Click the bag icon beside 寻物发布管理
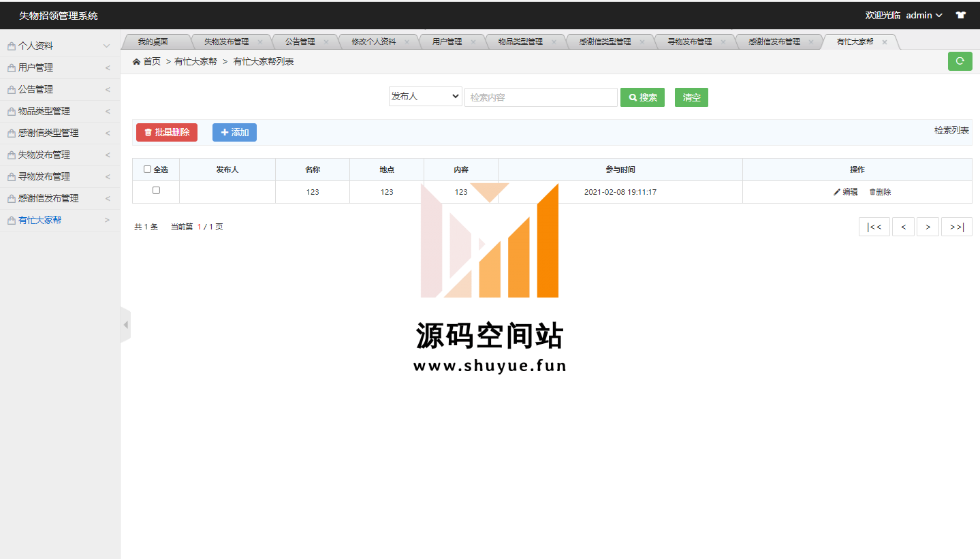 pyautogui.click(x=12, y=177)
